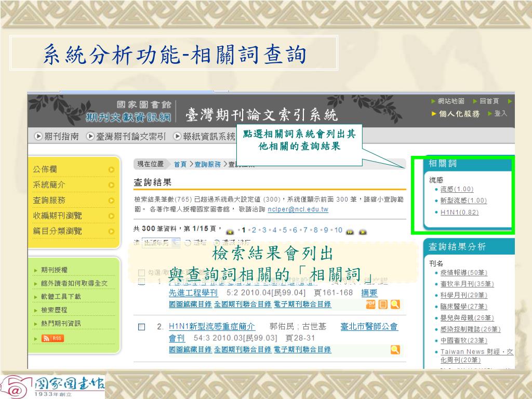Open the 熱門期刊資訊 link
This screenshot has height=399, width=532.
(61, 323)
